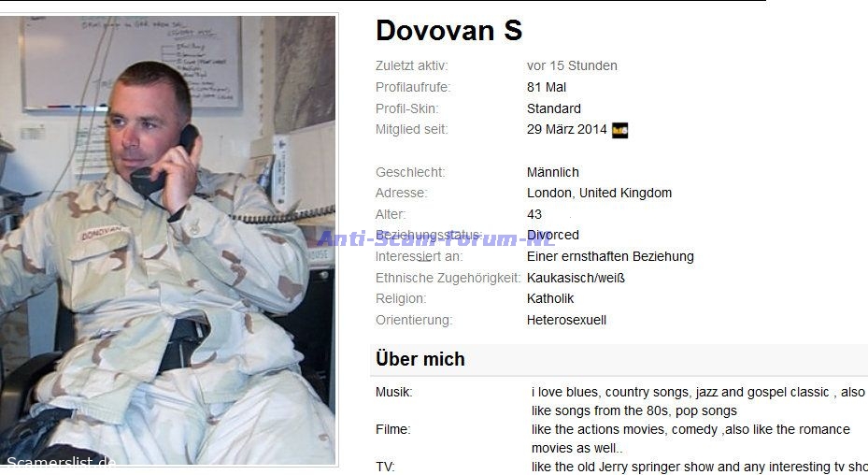This screenshot has width=868, height=475.
Task: Click the profile name Dovovan S heading
Action: (448, 31)
